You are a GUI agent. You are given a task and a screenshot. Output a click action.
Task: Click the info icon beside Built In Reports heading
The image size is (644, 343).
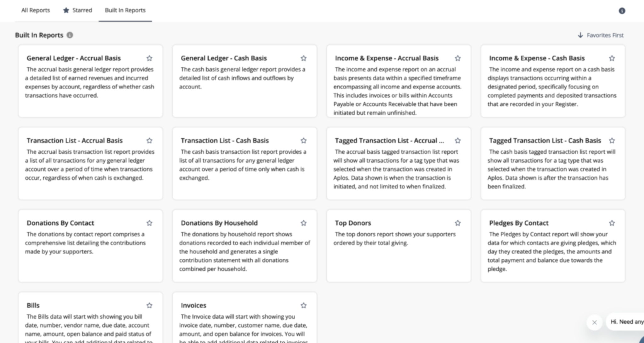tap(70, 35)
